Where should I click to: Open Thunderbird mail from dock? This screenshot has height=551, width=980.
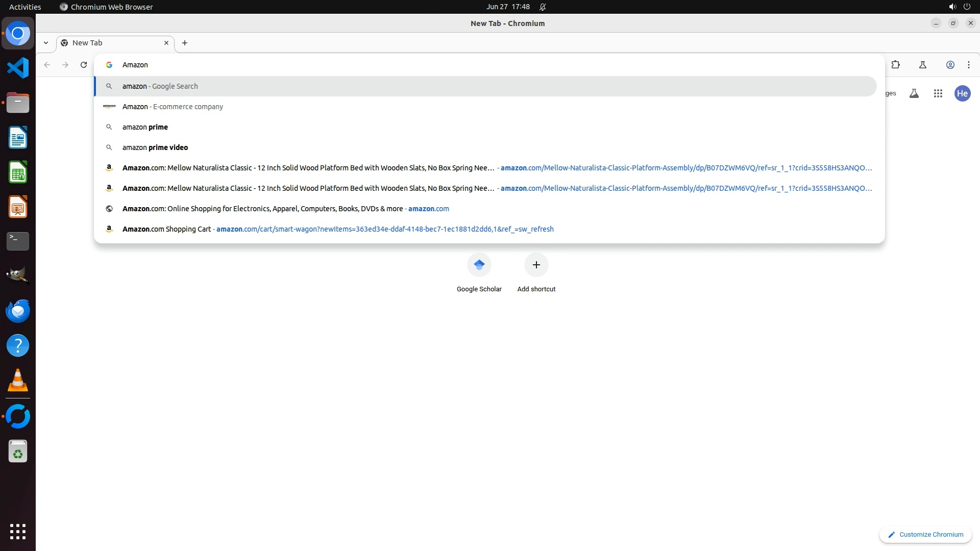click(18, 311)
